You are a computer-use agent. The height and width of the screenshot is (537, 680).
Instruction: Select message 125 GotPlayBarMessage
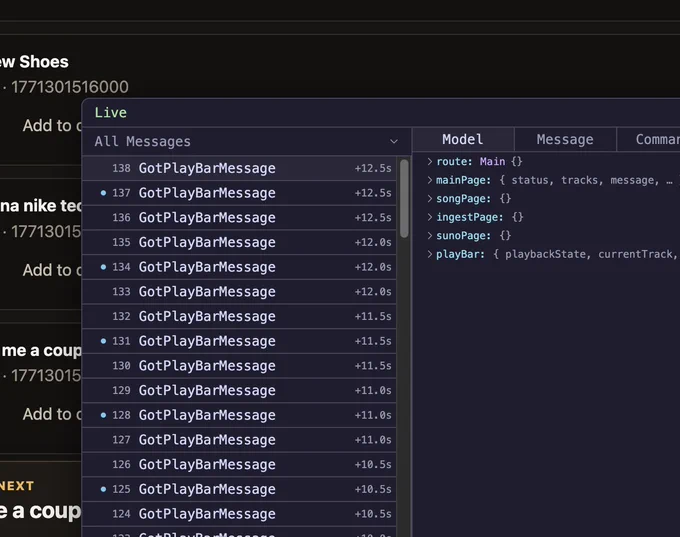pos(239,490)
